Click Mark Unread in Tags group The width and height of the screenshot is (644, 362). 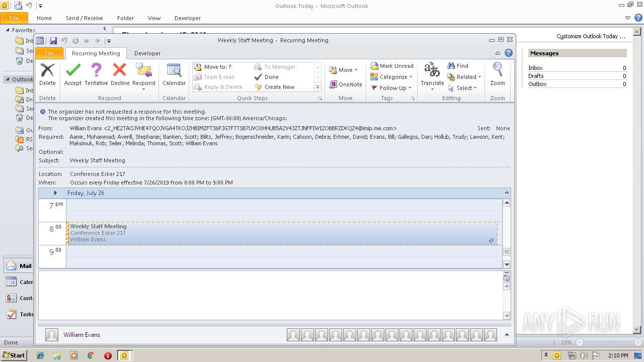click(x=392, y=66)
